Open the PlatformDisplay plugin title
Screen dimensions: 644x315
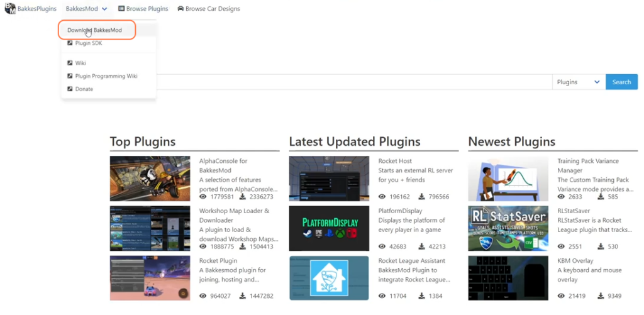coord(400,211)
